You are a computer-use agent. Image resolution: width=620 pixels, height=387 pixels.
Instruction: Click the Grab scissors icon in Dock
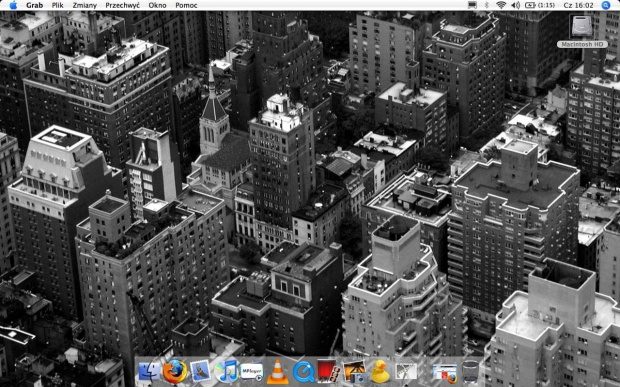tap(406, 372)
